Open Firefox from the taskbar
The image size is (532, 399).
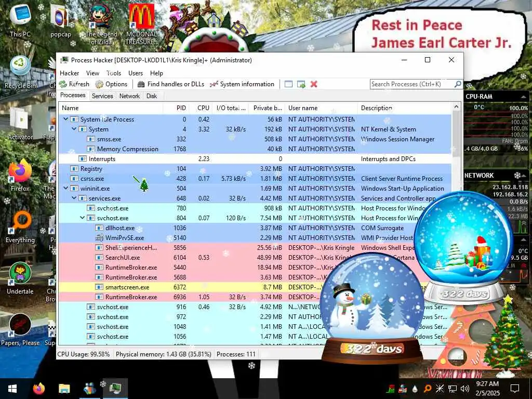[38, 389]
